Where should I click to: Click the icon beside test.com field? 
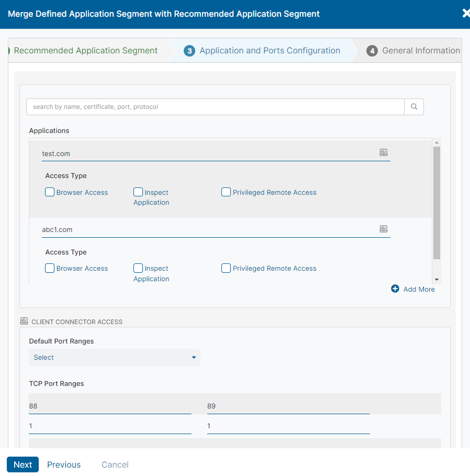click(384, 152)
